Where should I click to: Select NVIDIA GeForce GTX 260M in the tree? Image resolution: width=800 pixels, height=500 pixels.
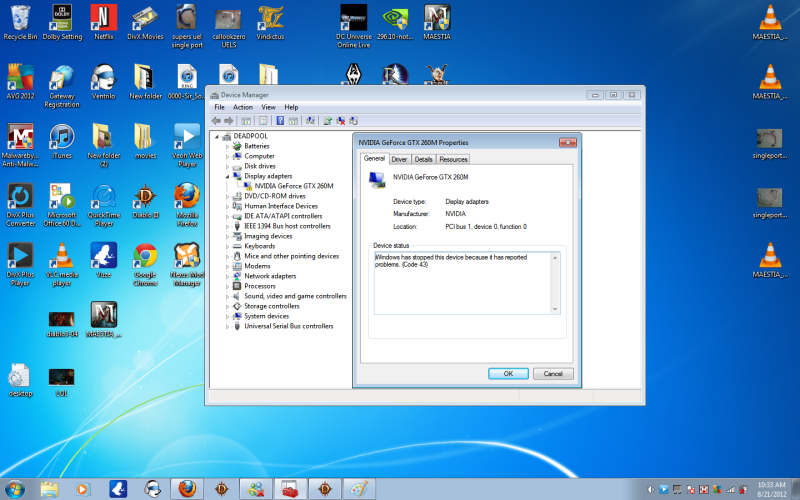294,186
